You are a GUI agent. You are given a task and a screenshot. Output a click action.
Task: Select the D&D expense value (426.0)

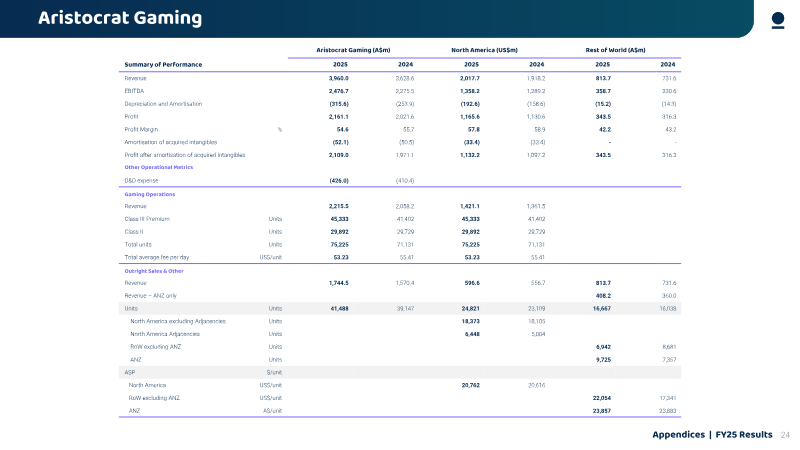339,181
